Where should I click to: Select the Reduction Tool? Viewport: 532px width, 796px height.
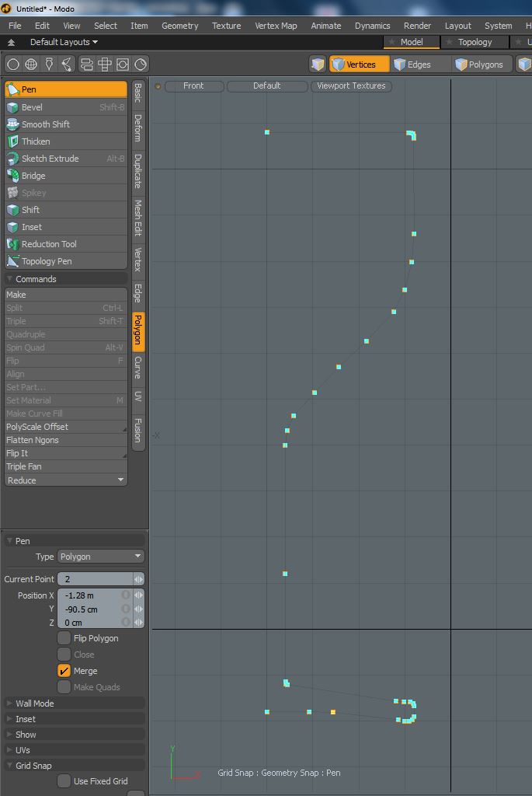pos(66,244)
